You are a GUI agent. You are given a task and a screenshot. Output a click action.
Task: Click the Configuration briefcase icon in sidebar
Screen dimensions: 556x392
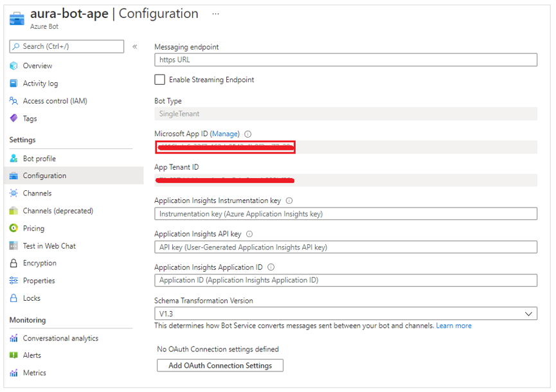13,176
